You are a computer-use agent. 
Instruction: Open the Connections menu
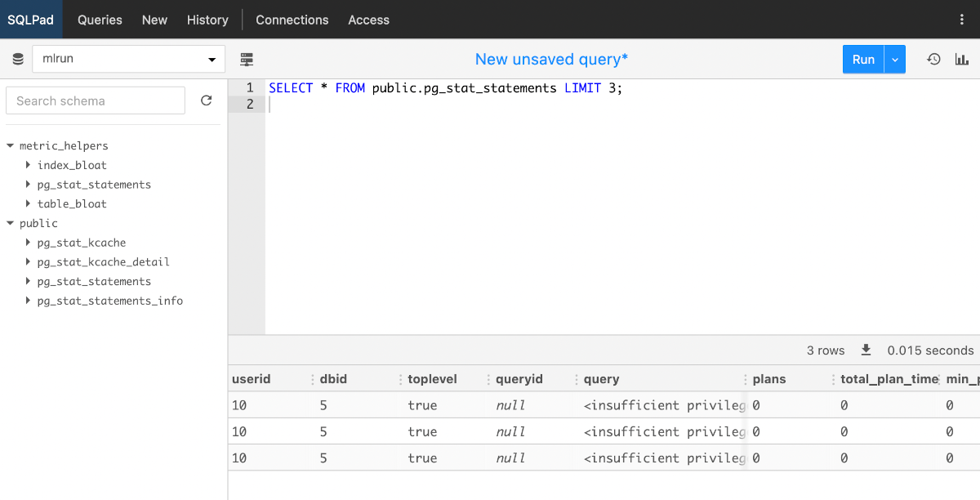(x=292, y=20)
